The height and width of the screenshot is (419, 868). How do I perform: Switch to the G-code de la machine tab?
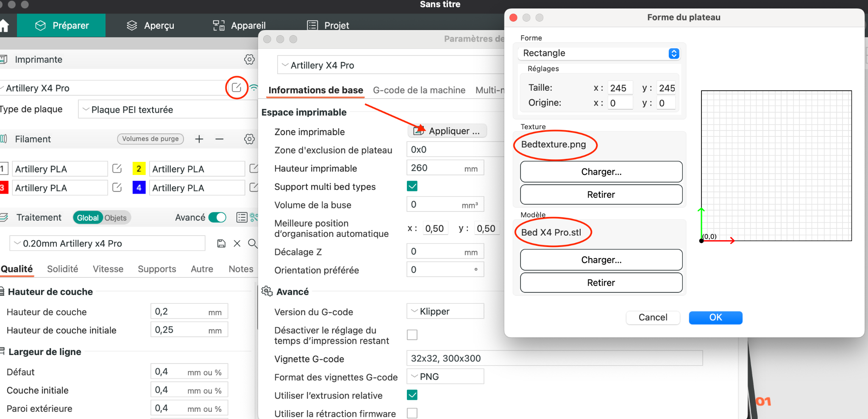419,90
